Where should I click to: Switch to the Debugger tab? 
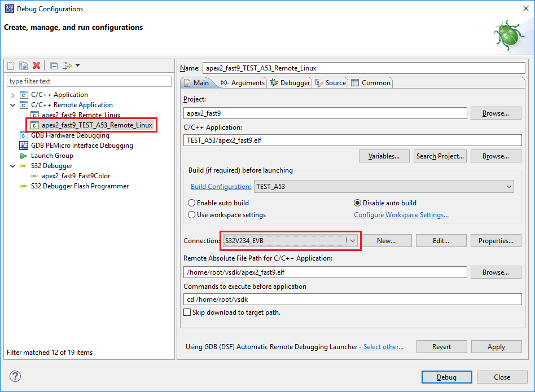pyautogui.click(x=290, y=83)
